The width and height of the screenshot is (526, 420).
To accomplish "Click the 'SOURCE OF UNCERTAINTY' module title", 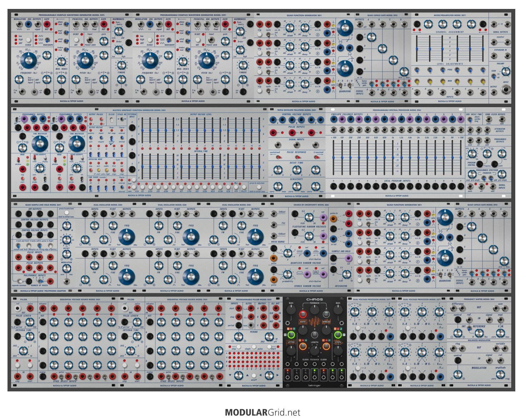I will [311, 205].
